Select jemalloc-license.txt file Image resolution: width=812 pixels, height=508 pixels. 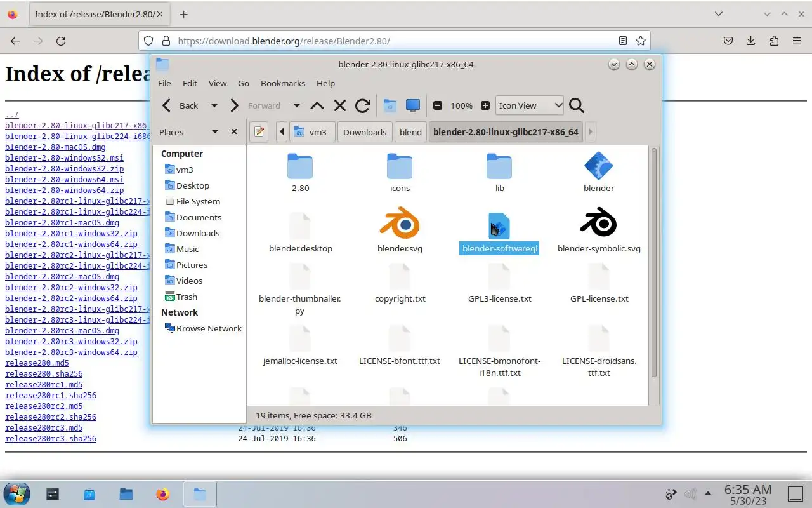300,346
